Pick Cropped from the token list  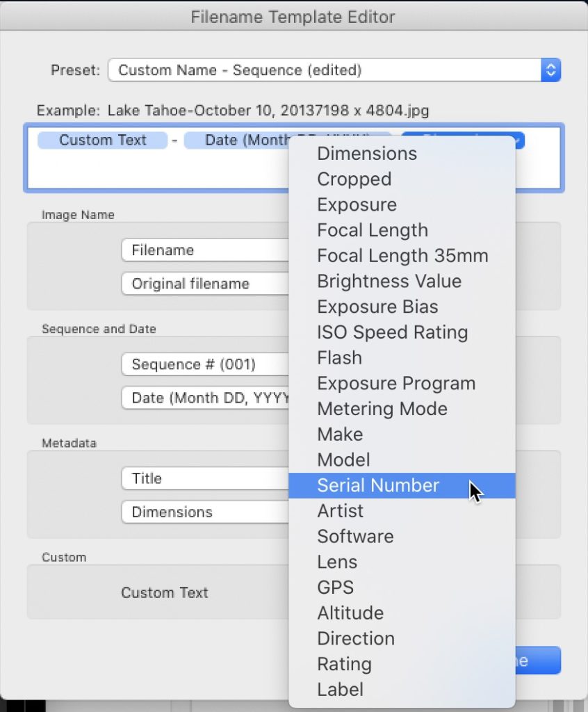(x=354, y=179)
